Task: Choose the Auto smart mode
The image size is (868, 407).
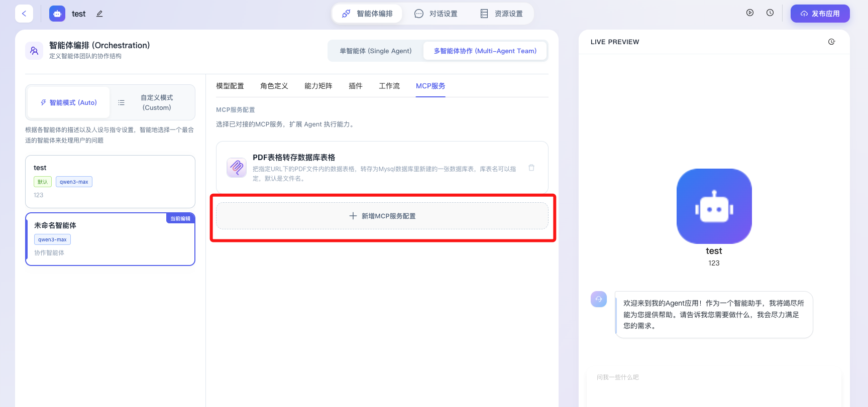Action: tap(69, 102)
